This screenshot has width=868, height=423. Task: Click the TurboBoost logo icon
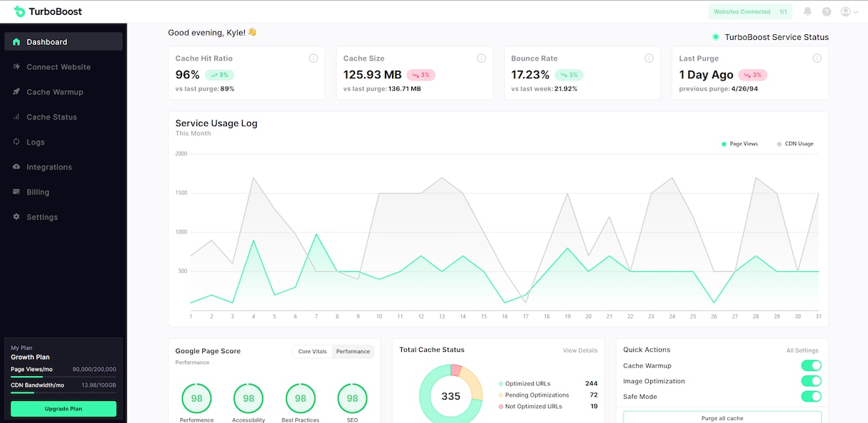19,11
